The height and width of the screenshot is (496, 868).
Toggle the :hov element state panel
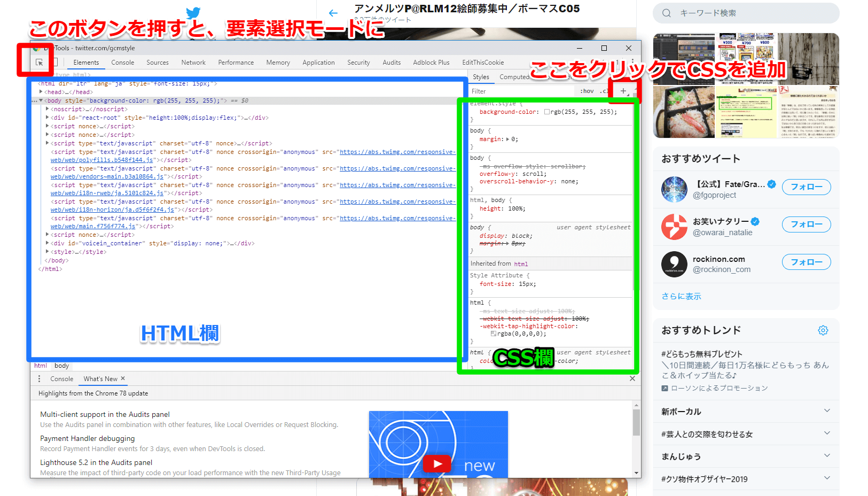tap(587, 91)
